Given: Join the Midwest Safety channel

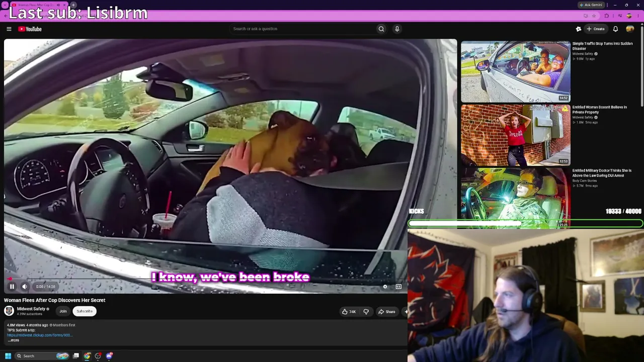Looking at the screenshot, I should 63,311.
